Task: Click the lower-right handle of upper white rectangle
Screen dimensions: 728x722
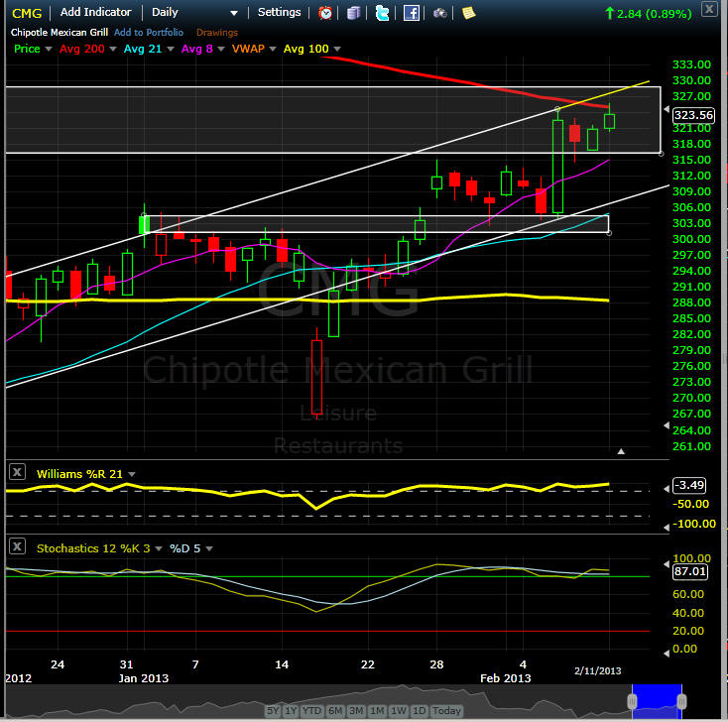Action: [x=662, y=153]
